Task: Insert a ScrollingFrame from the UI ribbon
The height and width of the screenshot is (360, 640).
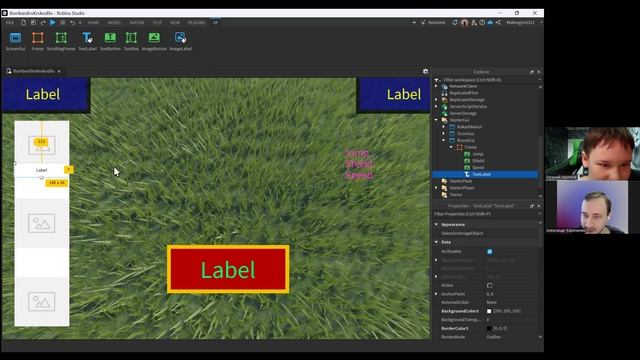Action: 61,41
